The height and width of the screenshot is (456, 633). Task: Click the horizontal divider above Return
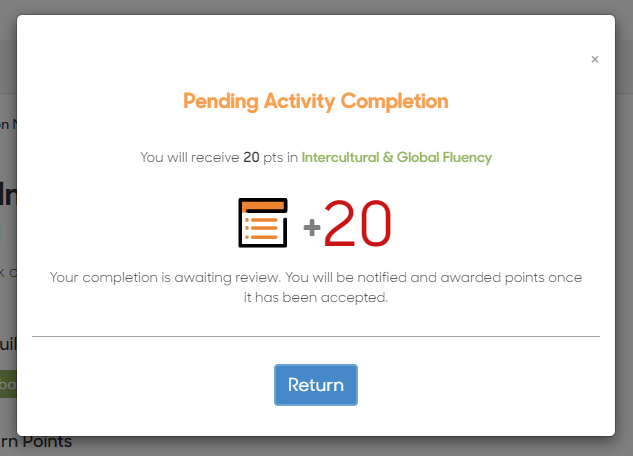pyautogui.click(x=316, y=336)
